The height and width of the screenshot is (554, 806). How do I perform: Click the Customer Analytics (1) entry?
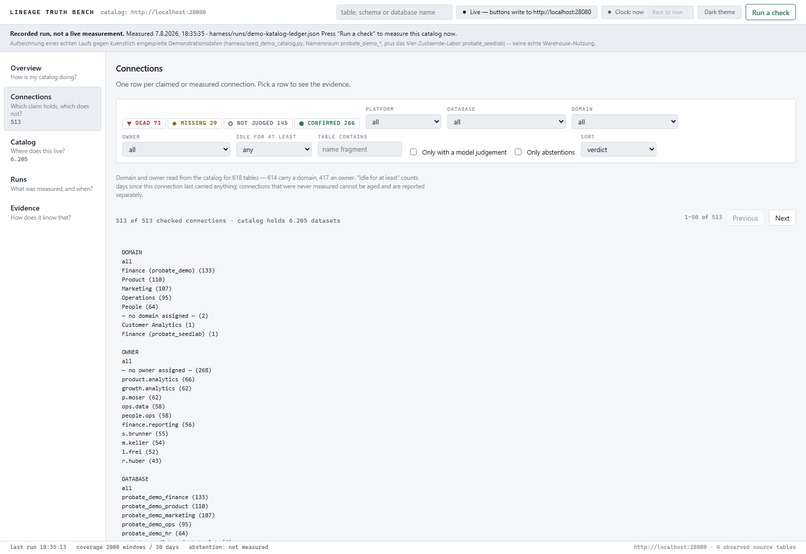click(x=158, y=325)
